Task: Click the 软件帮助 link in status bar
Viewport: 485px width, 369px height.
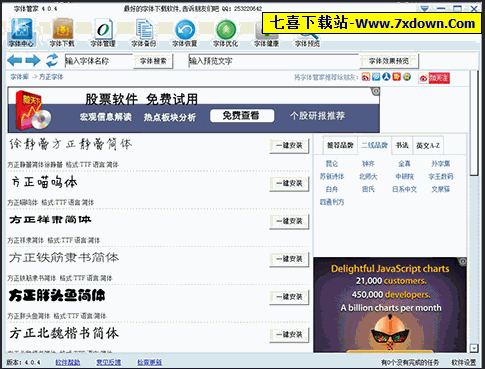Action: [68, 362]
